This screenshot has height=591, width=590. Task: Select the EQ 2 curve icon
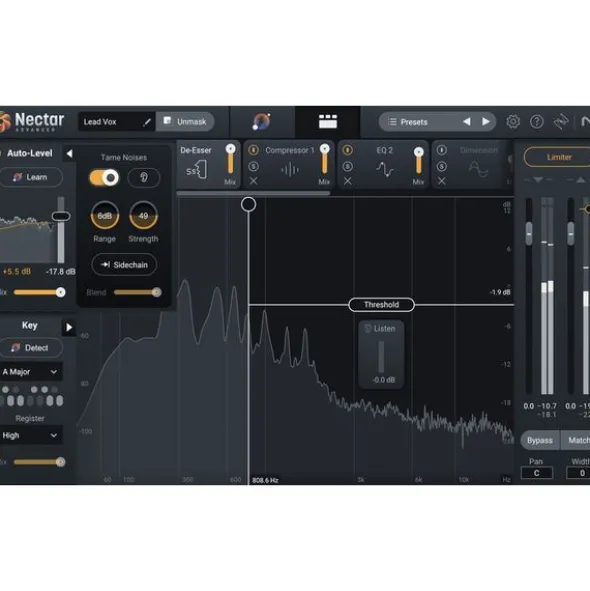[x=385, y=170]
